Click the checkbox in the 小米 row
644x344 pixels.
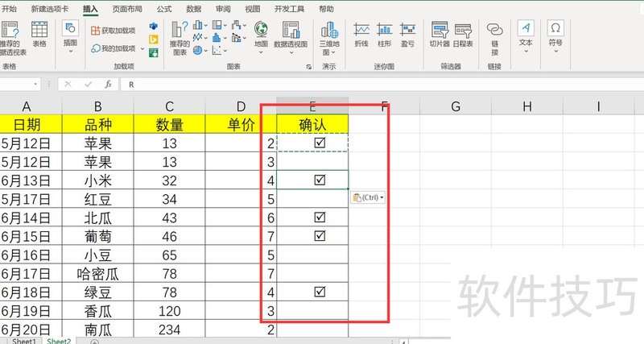[320, 180]
